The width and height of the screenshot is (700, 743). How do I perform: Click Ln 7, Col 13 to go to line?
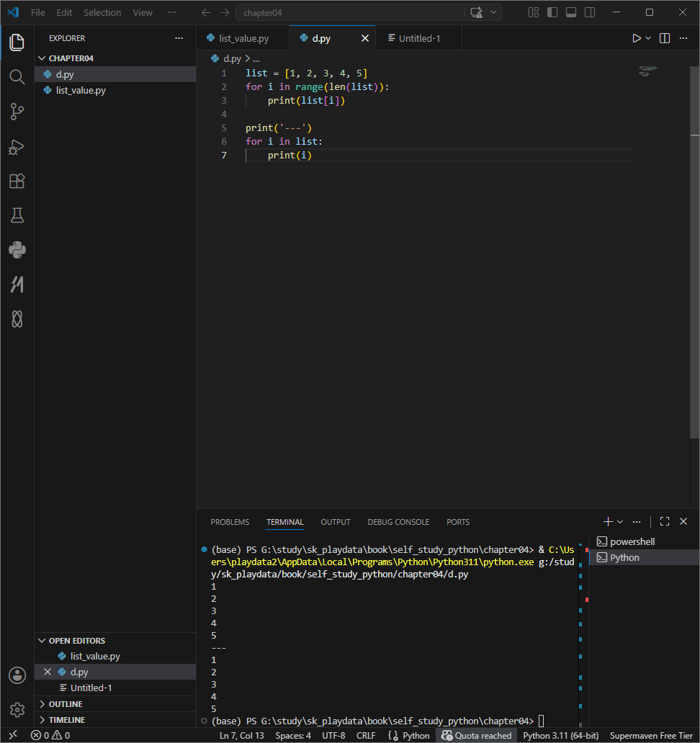pos(242,735)
